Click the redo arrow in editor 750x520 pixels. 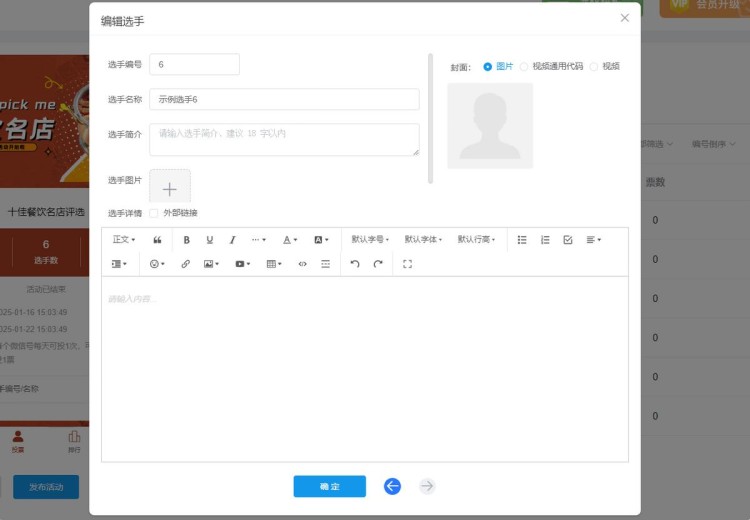click(378, 264)
